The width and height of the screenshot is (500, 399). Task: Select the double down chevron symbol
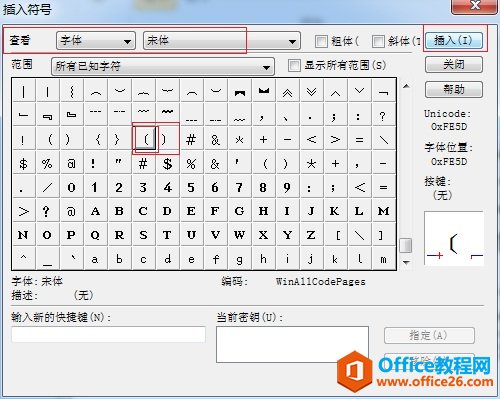[311, 92]
